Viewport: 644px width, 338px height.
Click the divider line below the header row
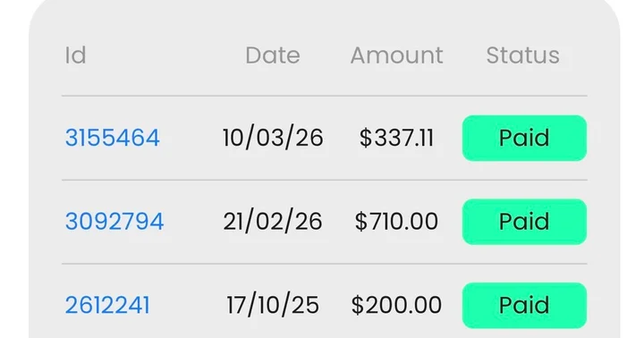click(325, 96)
